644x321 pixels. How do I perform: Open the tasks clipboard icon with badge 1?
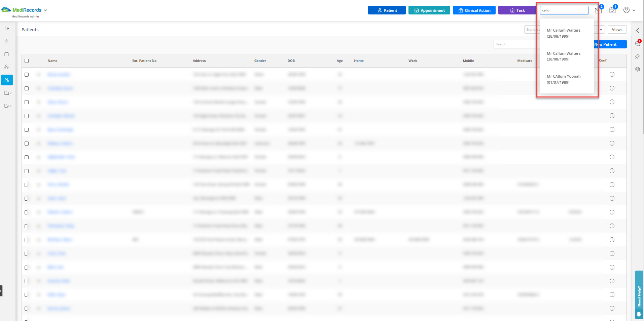point(613,10)
